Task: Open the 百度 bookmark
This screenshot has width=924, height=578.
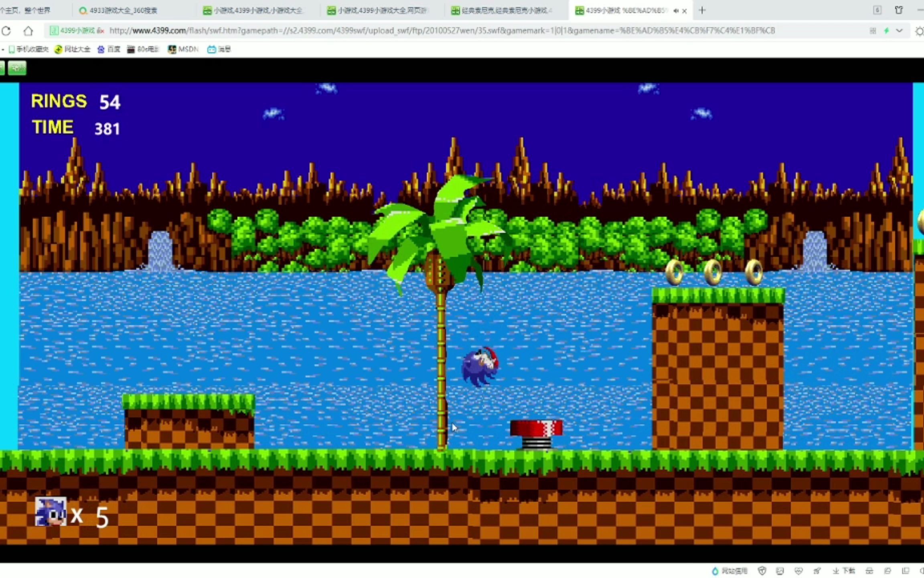Action: click(x=109, y=49)
